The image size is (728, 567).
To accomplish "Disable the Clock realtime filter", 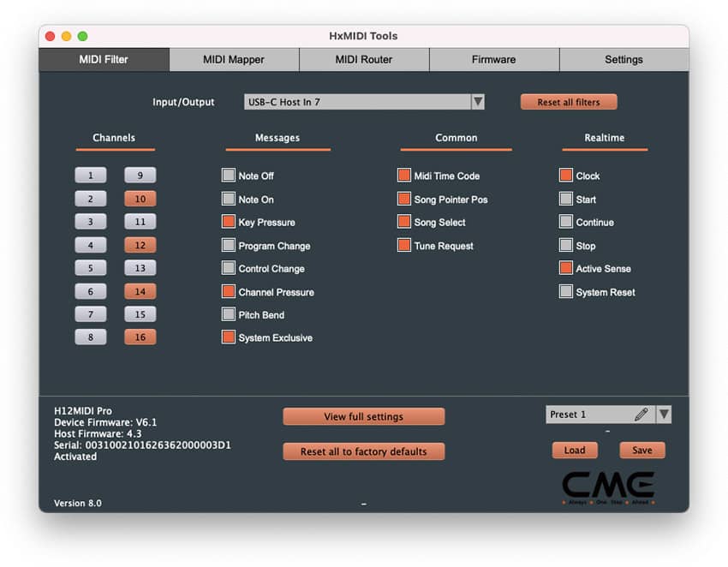I will [565, 175].
